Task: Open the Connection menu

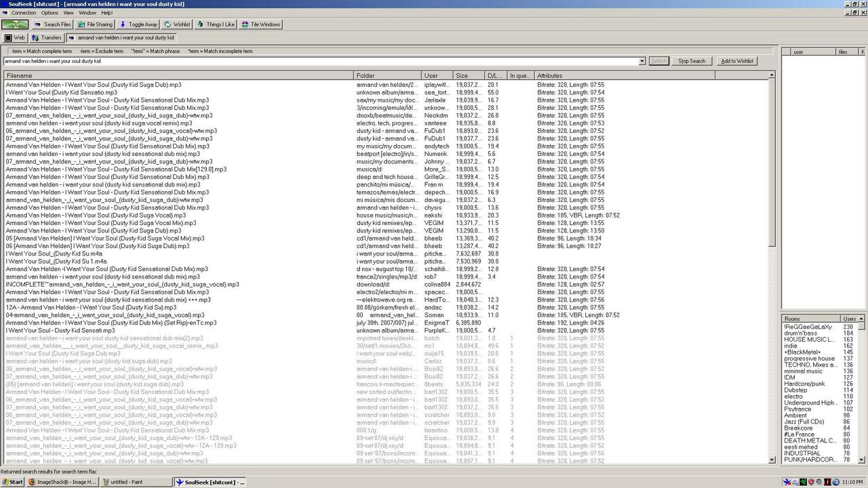Action: tap(24, 13)
